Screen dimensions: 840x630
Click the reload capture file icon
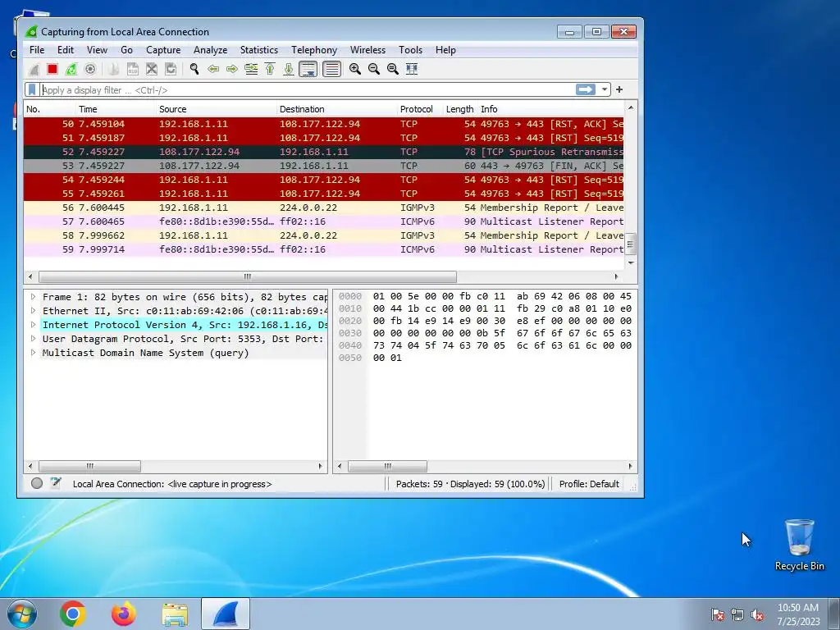coord(171,69)
